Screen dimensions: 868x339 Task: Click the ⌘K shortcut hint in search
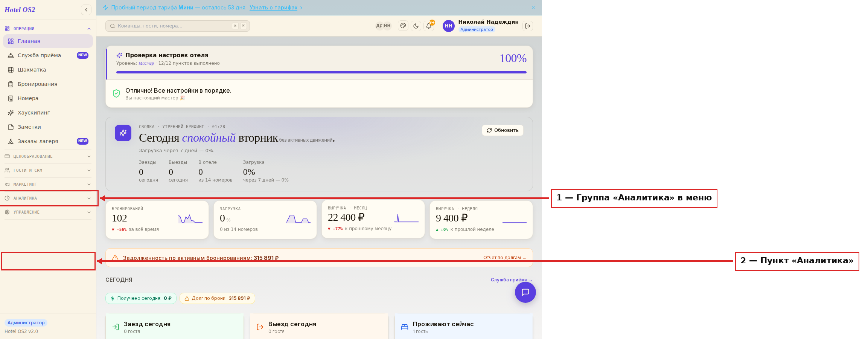click(239, 26)
